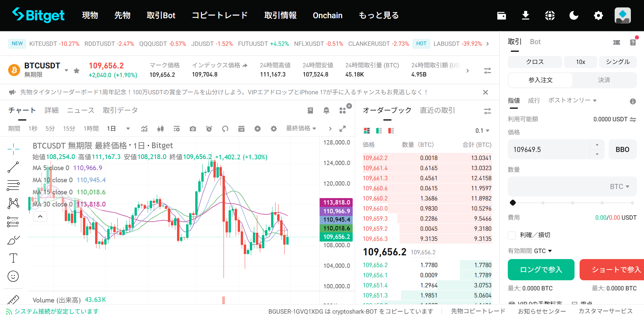Add BTCUSDT to favorites star
Viewport: 644px width, 317px height.
(77, 70)
